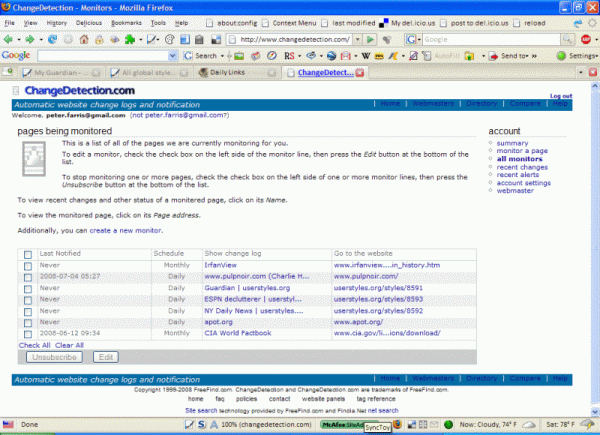This screenshot has height=435, width=600.
Task: Click the Check All link
Action: point(34,345)
